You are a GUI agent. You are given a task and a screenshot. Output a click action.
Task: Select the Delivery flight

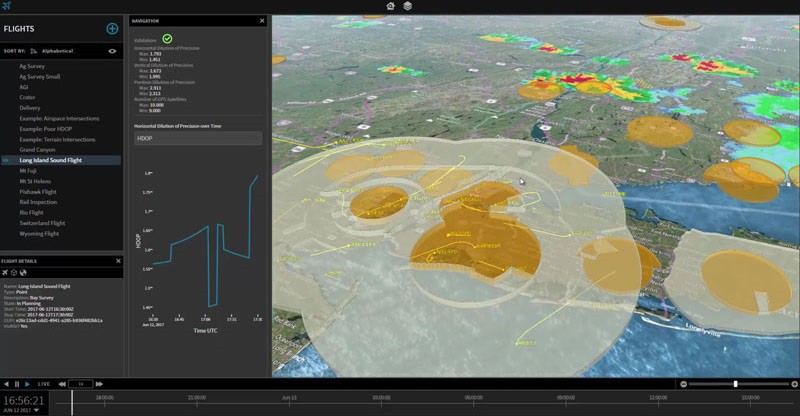pyautogui.click(x=30, y=108)
